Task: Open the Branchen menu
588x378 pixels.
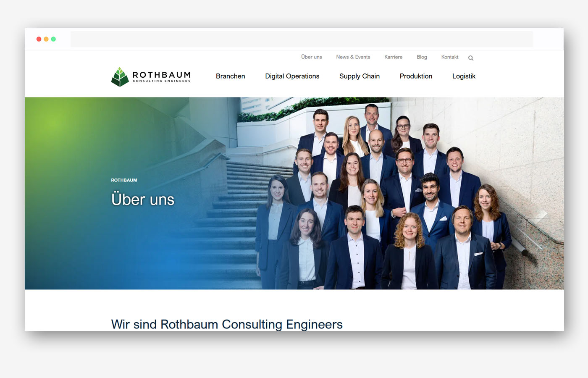Action: [x=230, y=76]
